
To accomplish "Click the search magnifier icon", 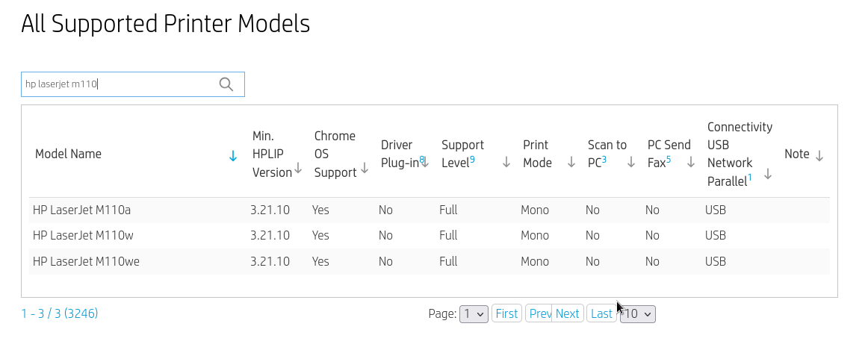I will coord(226,84).
